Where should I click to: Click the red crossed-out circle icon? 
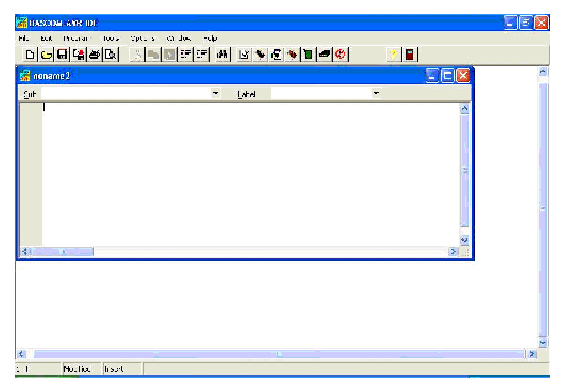coord(340,55)
